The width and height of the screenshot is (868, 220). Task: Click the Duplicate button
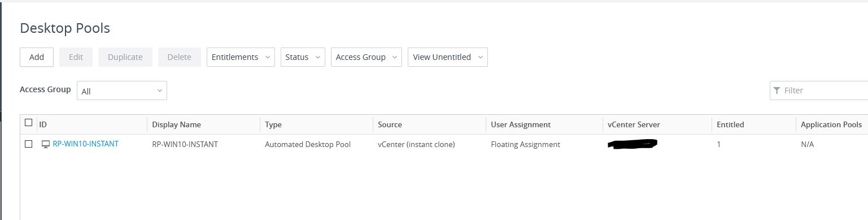125,57
